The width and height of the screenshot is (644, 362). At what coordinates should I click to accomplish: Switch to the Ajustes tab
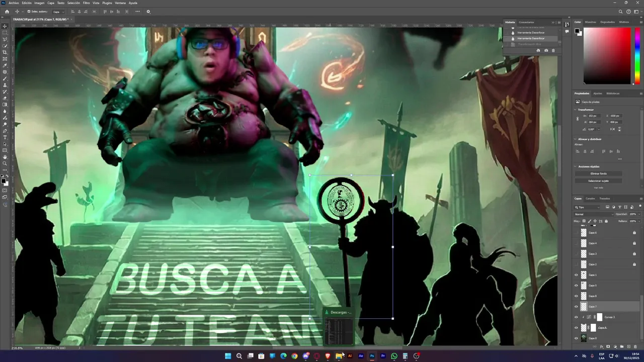pyautogui.click(x=598, y=94)
